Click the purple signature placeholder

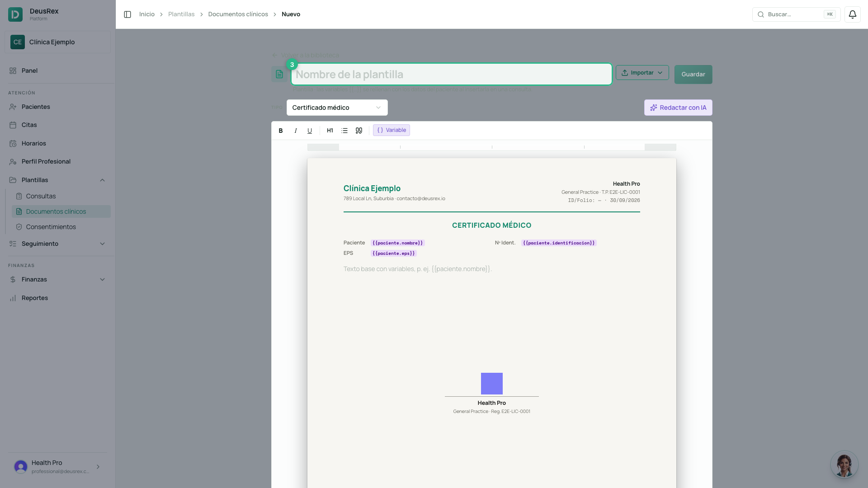pyautogui.click(x=492, y=384)
